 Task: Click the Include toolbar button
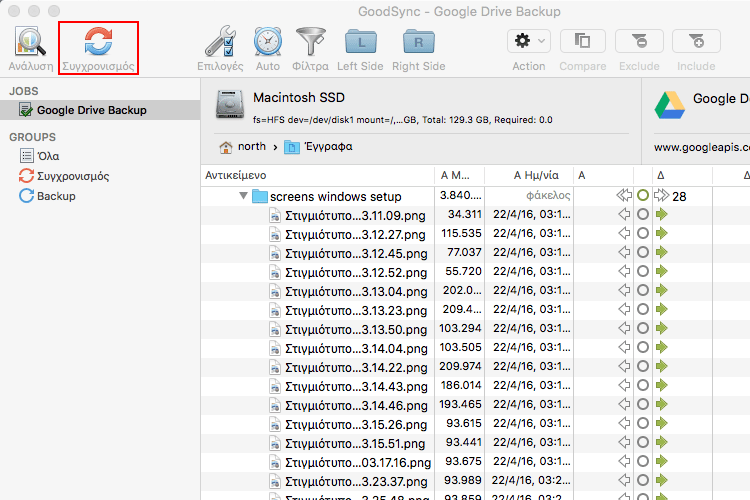pos(696,41)
